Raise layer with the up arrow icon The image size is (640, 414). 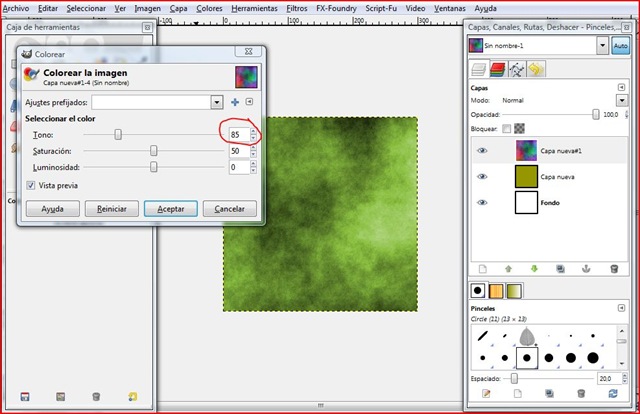[507, 268]
